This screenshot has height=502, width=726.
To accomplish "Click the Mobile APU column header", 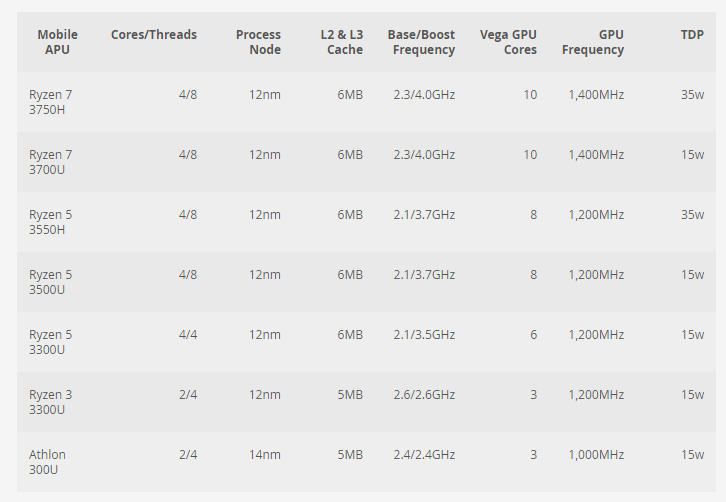I will pyautogui.click(x=57, y=42).
